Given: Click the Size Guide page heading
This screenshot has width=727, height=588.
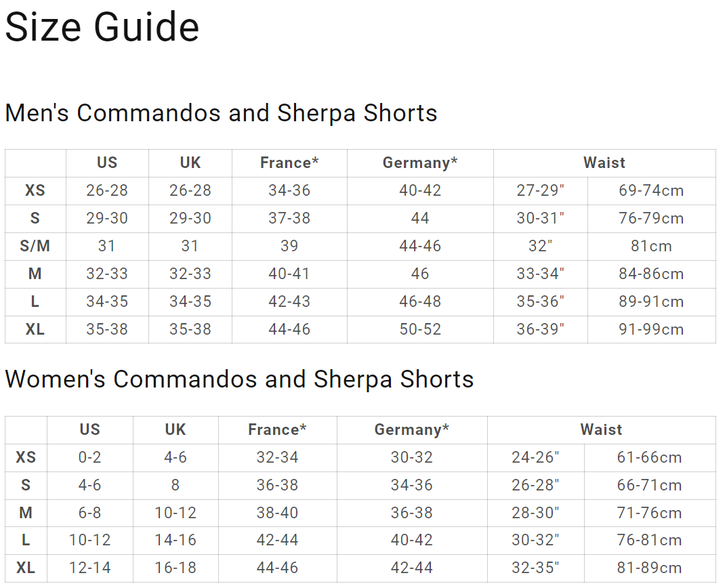Looking at the screenshot, I should coord(102,28).
